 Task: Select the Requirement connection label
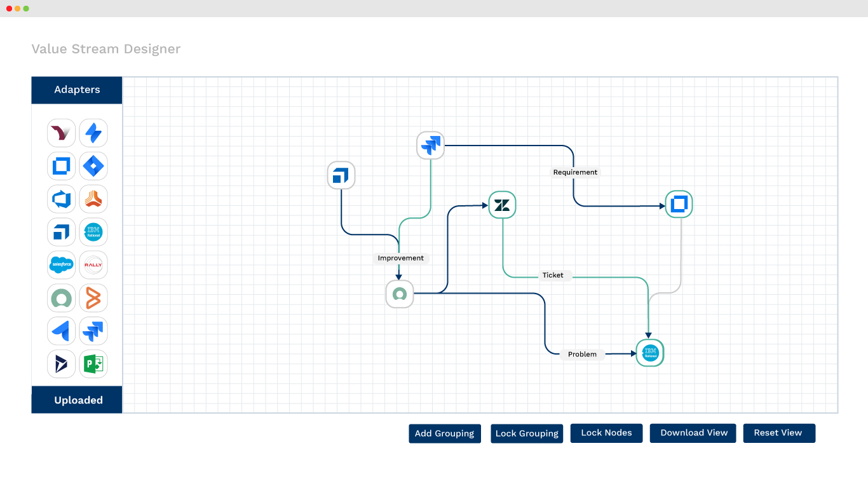(x=575, y=172)
